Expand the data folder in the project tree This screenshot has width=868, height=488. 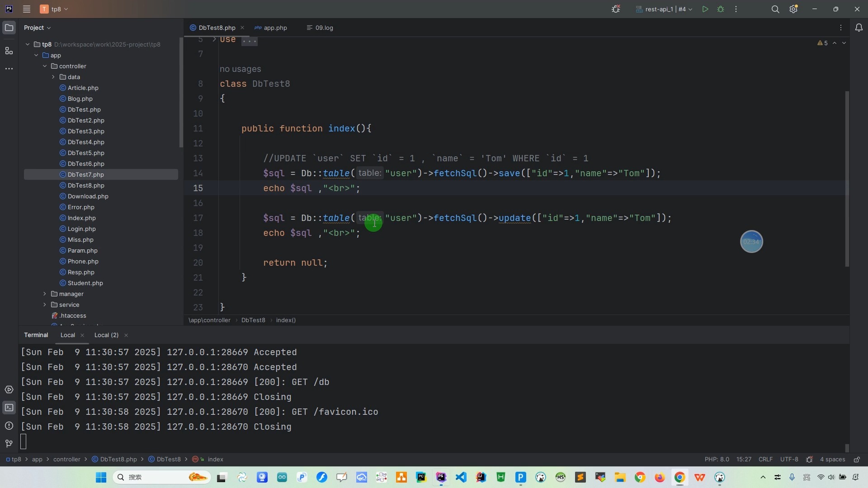click(52, 77)
